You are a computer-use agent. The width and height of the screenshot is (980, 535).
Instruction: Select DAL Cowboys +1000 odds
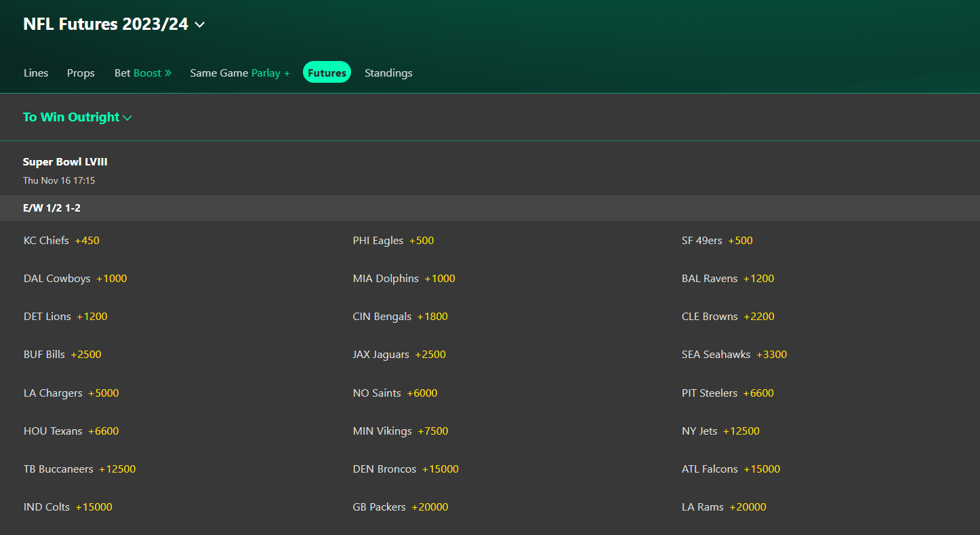click(x=75, y=279)
